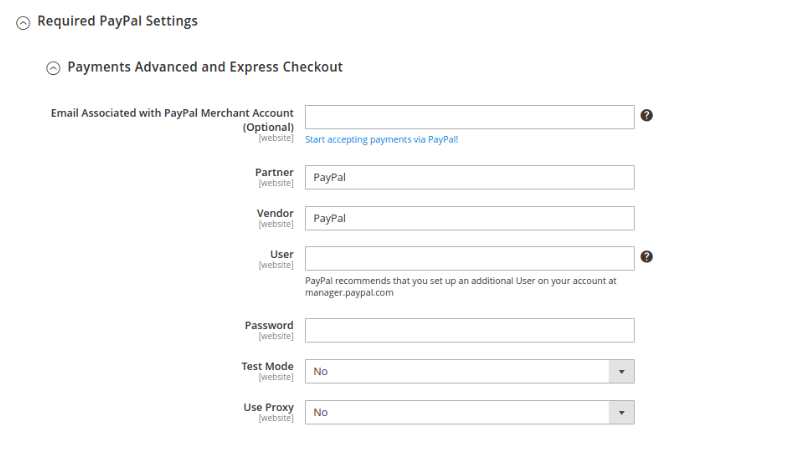Focus the Password field
This screenshot has width=800, height=449.
coord(469,331)
